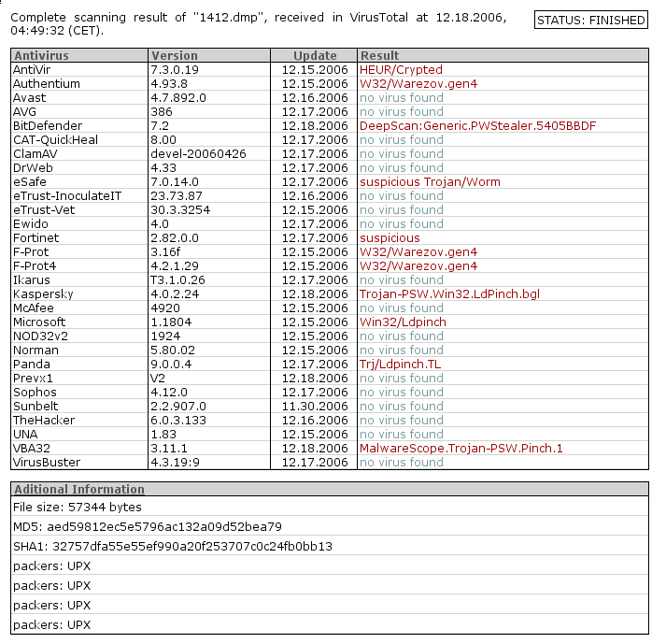Screen dimensions: 666x644
Task: Click the TheHacker row name
Action: tap(44, 421)
